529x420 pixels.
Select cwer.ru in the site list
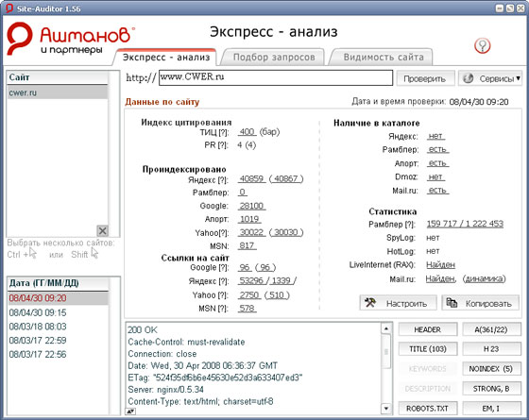pos(58,92)
